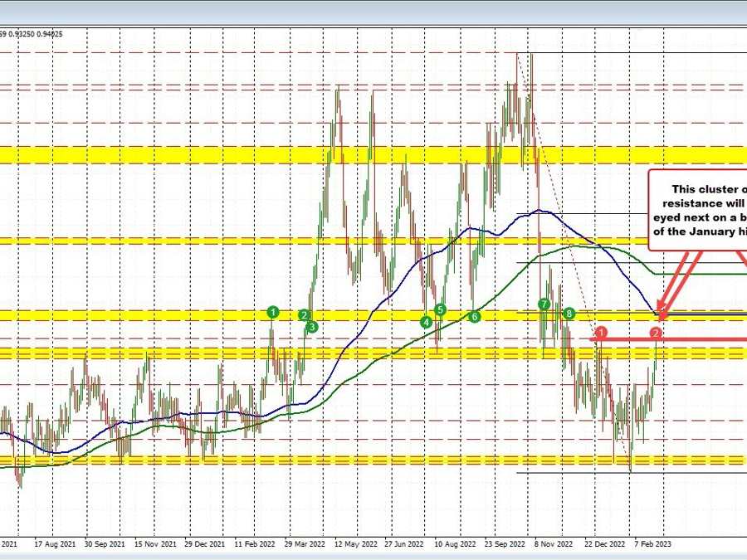Select green circle marker number 4
The image size is (747, 560).
426,322
